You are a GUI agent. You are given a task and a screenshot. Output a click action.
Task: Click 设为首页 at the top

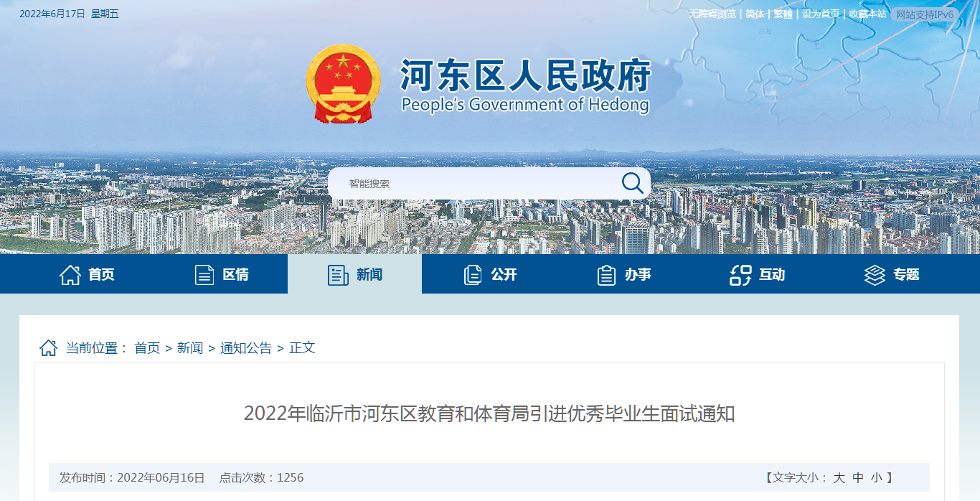(821, 14)
